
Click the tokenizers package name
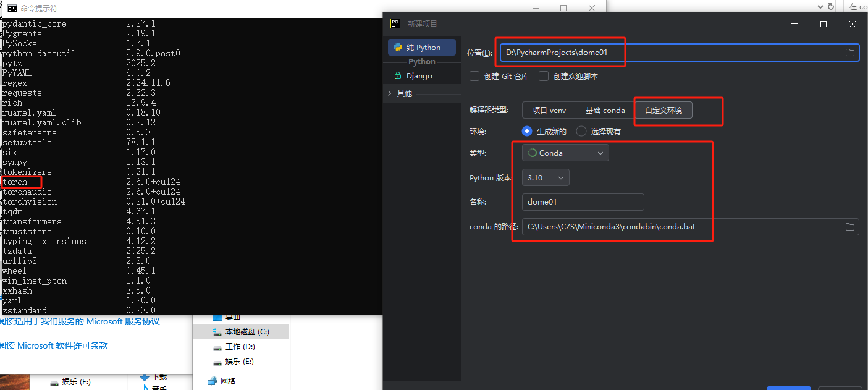tap(27, 172)
